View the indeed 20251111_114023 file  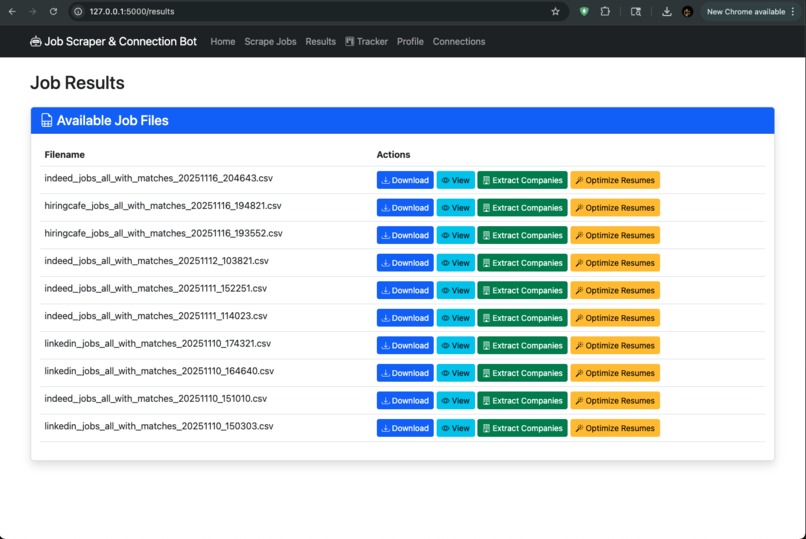coord(455,318)
